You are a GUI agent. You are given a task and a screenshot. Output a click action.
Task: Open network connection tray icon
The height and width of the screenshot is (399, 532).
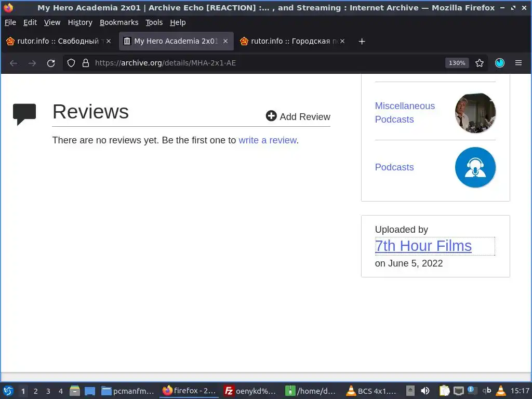click(x=459, y=391)
